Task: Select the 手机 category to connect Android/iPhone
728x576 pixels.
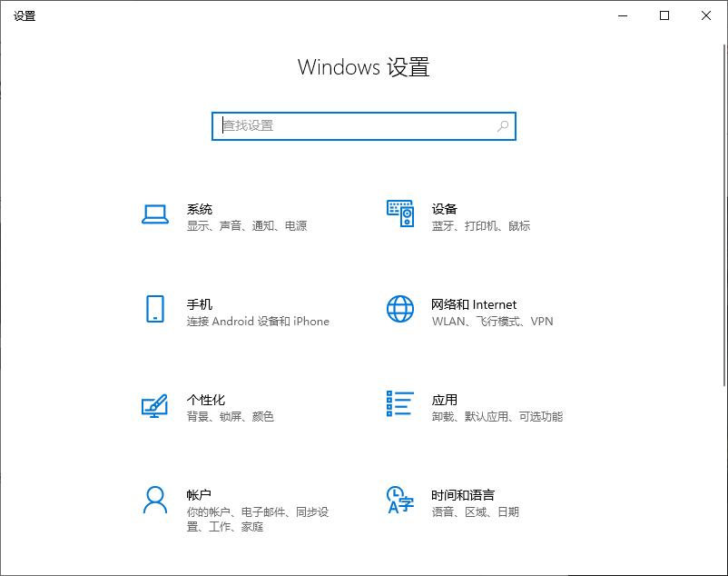Action: [199, 304]
